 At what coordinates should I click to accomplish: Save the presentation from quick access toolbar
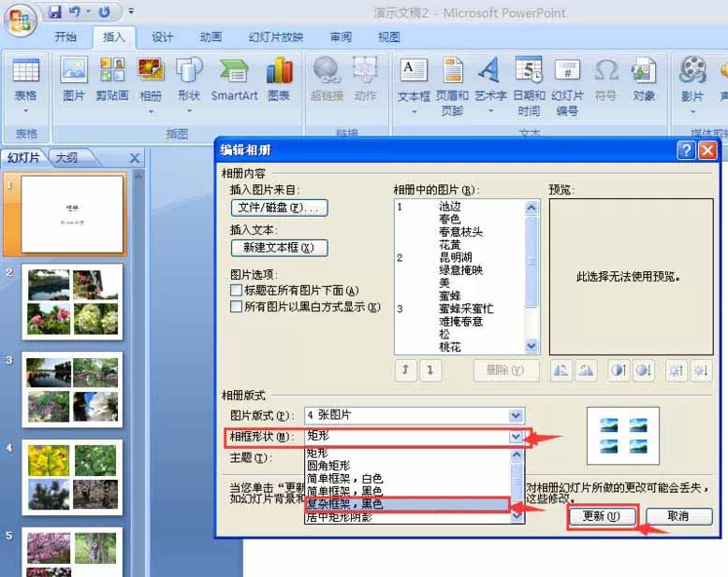pyautogui.click(x=55, y=11)
